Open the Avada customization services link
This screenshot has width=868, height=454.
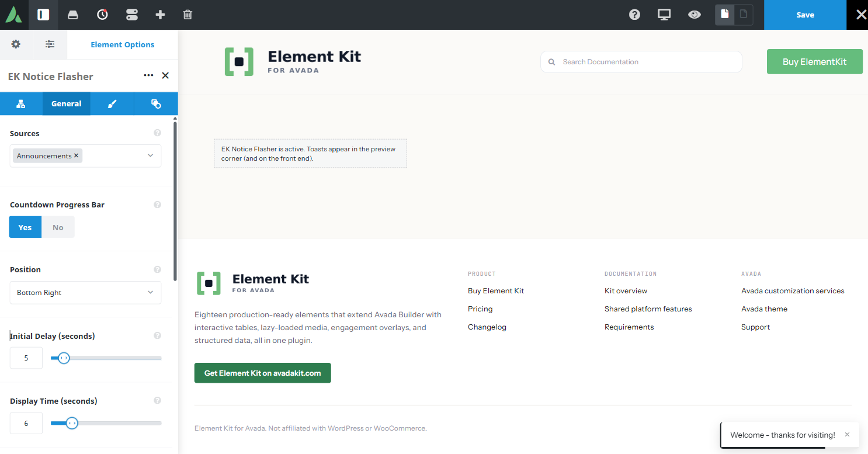[793, 290]
